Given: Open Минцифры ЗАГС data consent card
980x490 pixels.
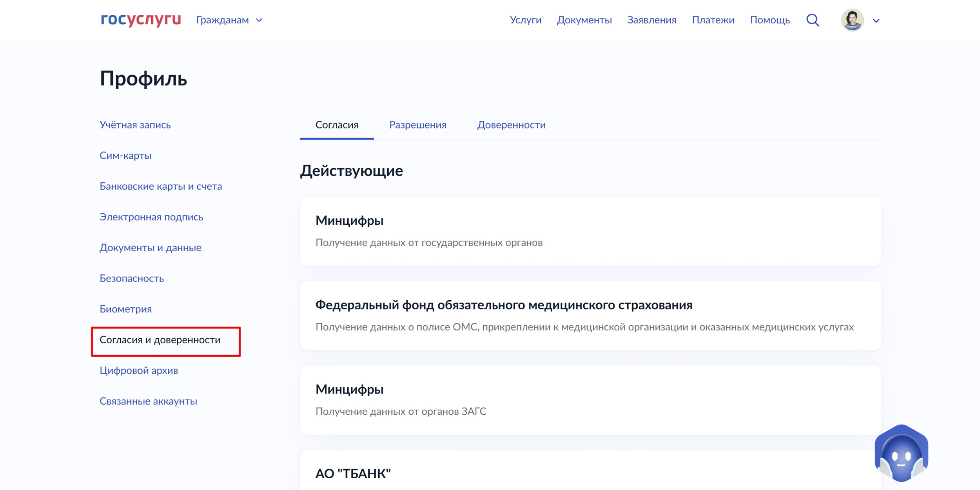Looking at the screenshot, I should 590,400.
